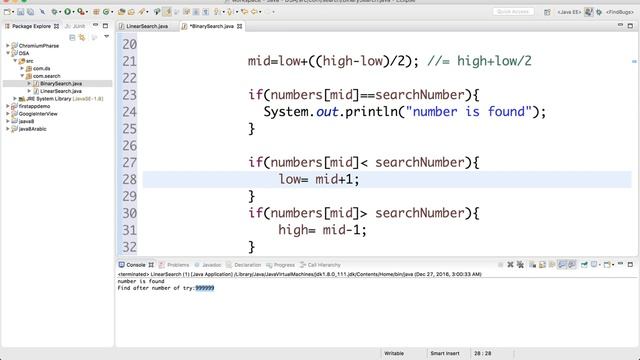Select the Package Explorer tab
The width and height of the screenshot is (640, 360).
[x=31, y=26]
